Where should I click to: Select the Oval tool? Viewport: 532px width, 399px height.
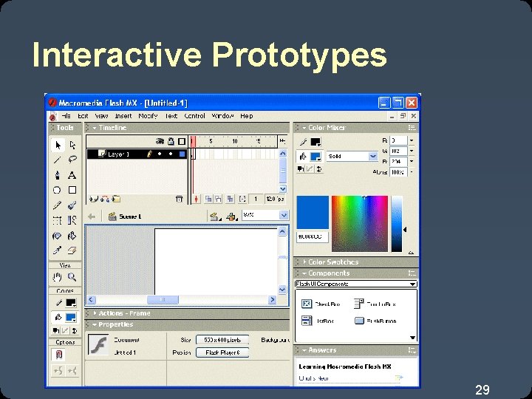(x=57, y=190)
